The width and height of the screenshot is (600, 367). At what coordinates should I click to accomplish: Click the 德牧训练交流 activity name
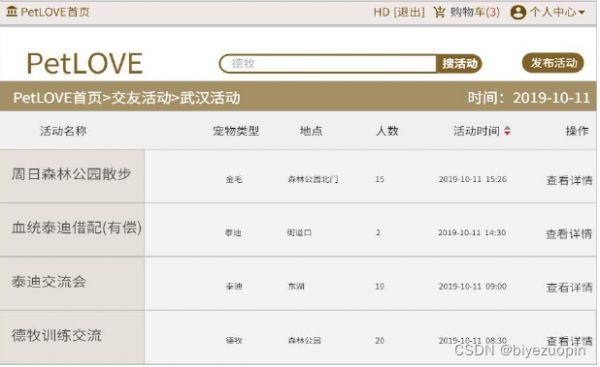point(56,336)
